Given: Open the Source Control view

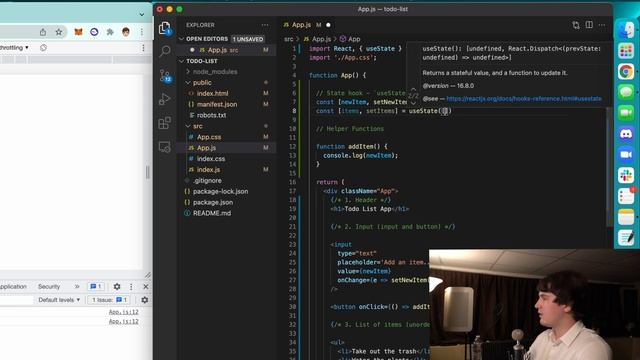Looking at the screenshot, I should (165, 76).
